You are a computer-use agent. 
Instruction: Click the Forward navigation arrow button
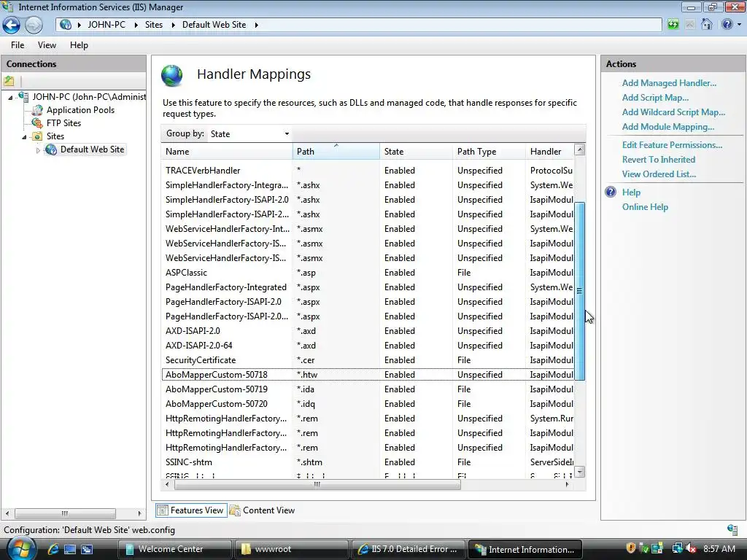click(x=34, y=25)
